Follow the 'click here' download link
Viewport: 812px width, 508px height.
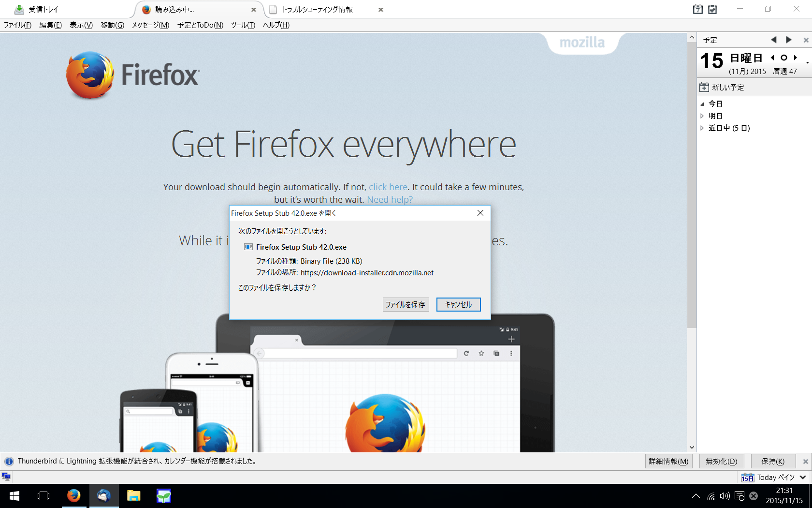[x=388, y=187]
